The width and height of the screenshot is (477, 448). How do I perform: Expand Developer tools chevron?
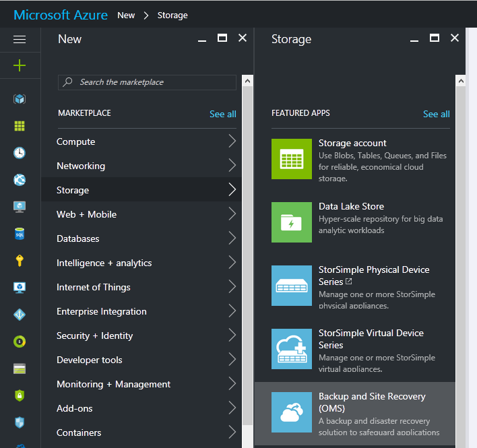pos(232,360)
